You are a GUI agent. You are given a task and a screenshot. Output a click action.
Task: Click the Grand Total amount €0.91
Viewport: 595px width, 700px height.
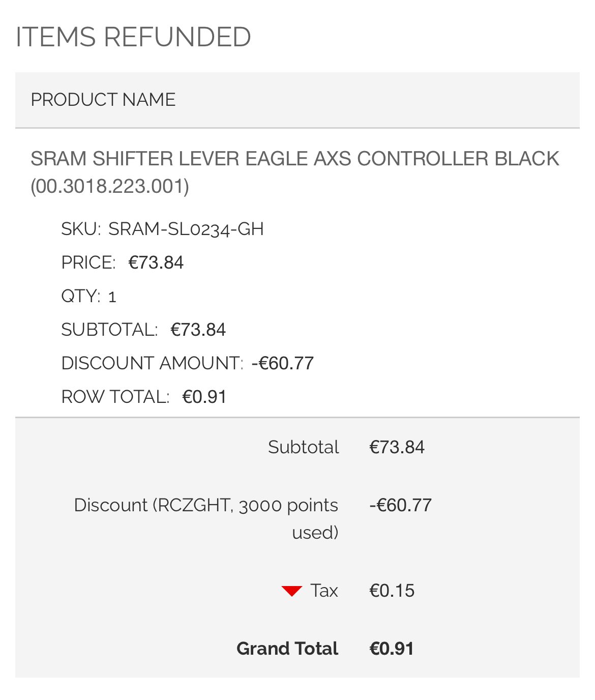tap(392, 649)
